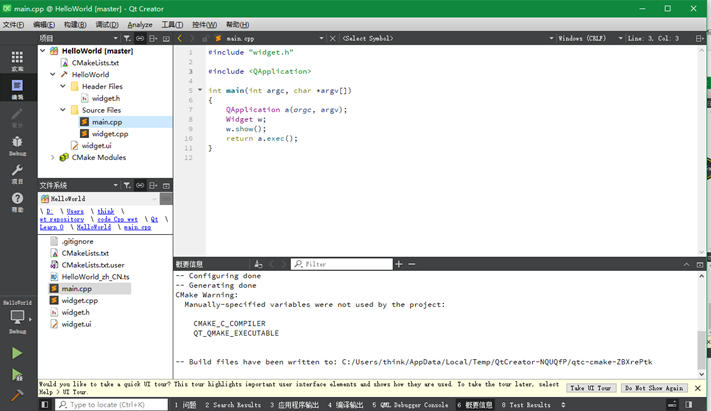Open the 构建(B) menu
The height and width of the screenshot is (411, 711).
click(x=75, y=24)
